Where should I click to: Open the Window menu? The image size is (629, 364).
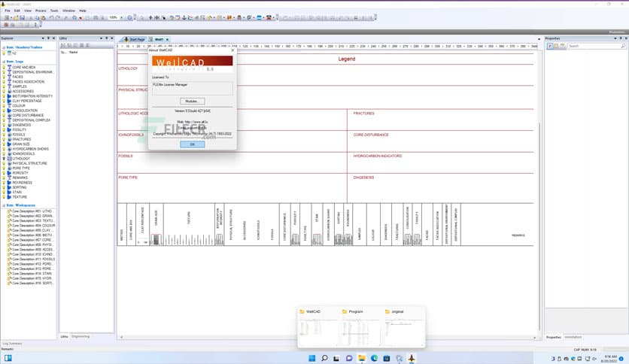[68, 11]
